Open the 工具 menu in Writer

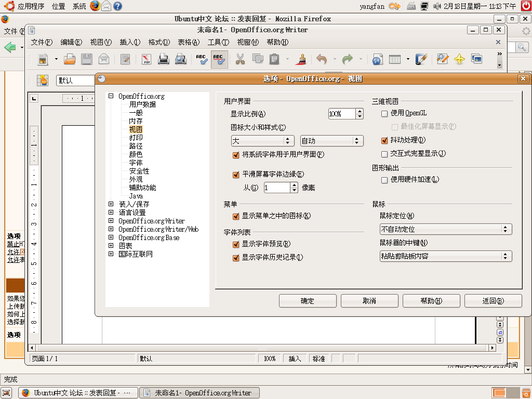[x=219, y=42]
